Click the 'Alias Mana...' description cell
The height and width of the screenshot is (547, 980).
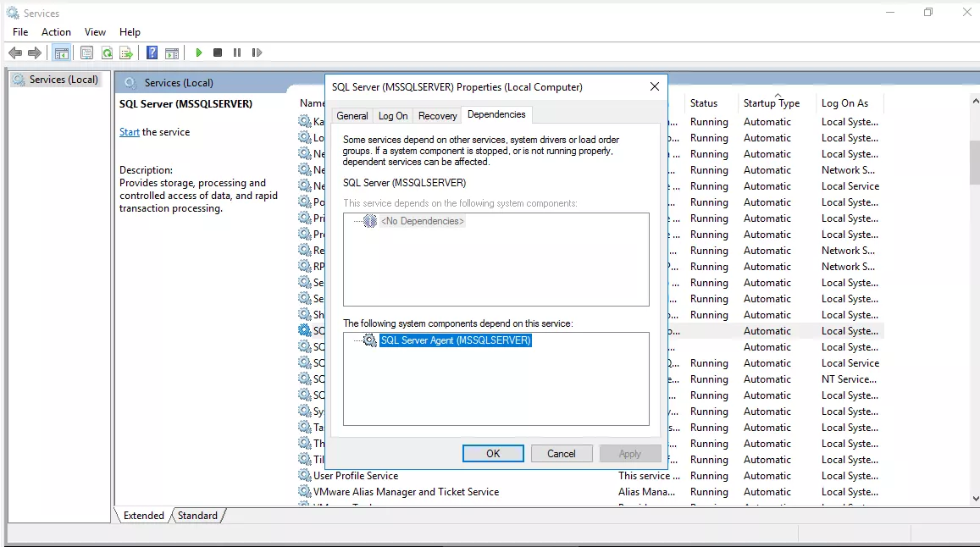tap(647, 492)
